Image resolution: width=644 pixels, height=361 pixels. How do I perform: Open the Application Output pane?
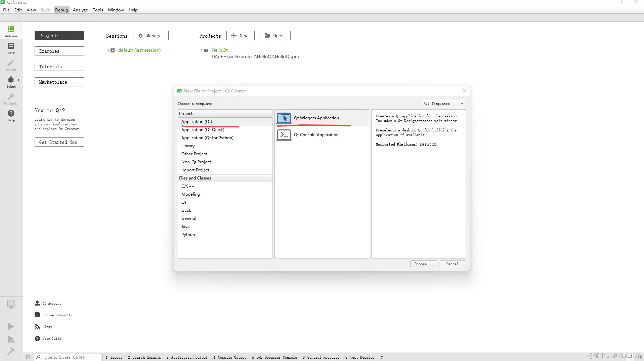[187, 357]
